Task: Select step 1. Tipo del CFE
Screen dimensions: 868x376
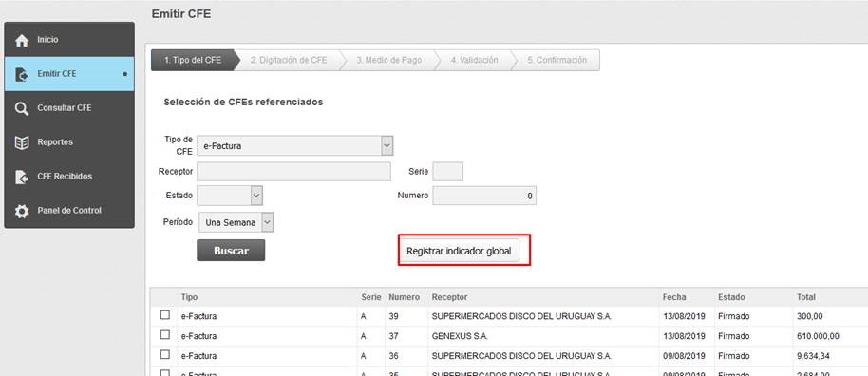Action: 193,61
